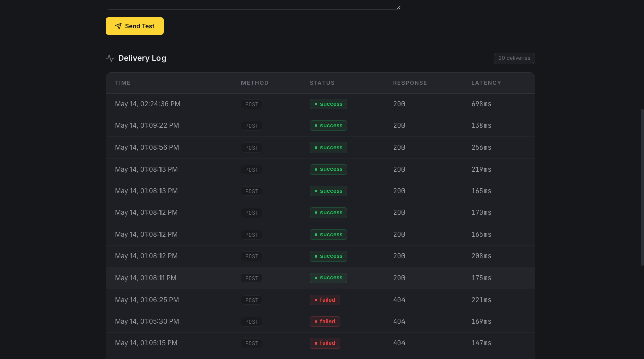Click the POST tag in the 02:24:36 PM row
The height and width of the screenshot is (359, 644).
click(x=252, y=104)
